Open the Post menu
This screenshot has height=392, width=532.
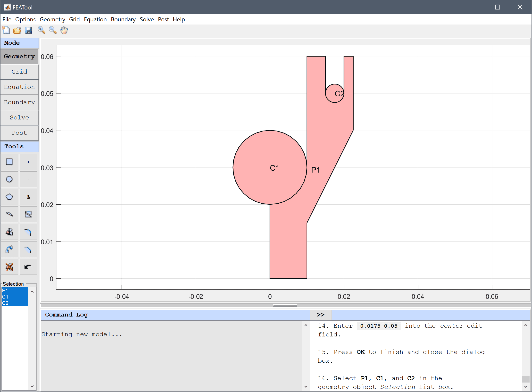pos(163,19)
